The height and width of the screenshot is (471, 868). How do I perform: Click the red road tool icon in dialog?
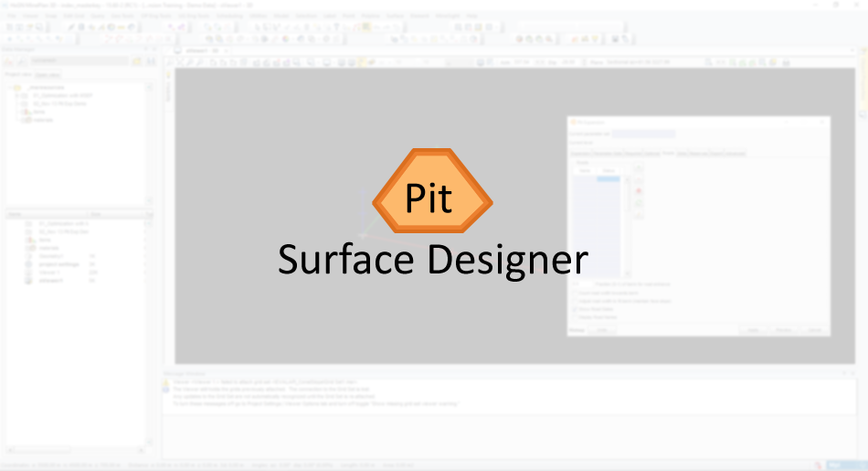tap(638, 190)
